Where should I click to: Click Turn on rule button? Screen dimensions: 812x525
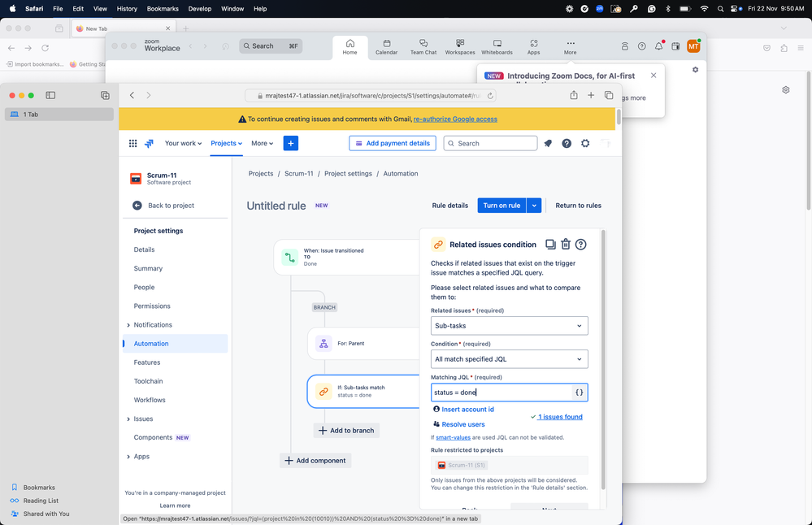point(502,206)
